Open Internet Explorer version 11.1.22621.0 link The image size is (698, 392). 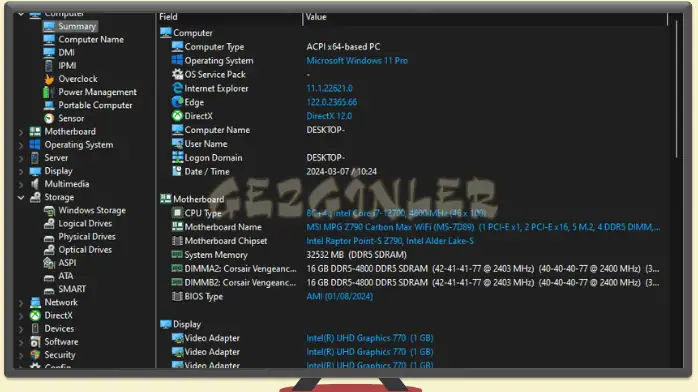click(329, 89)
